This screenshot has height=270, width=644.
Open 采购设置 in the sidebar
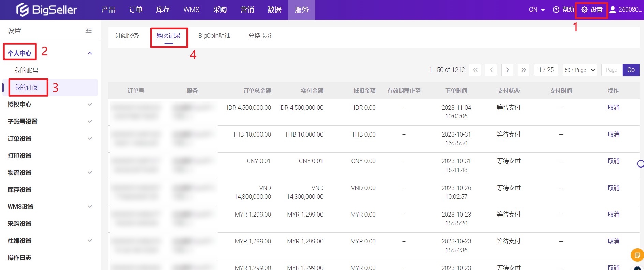coord(19,224)
